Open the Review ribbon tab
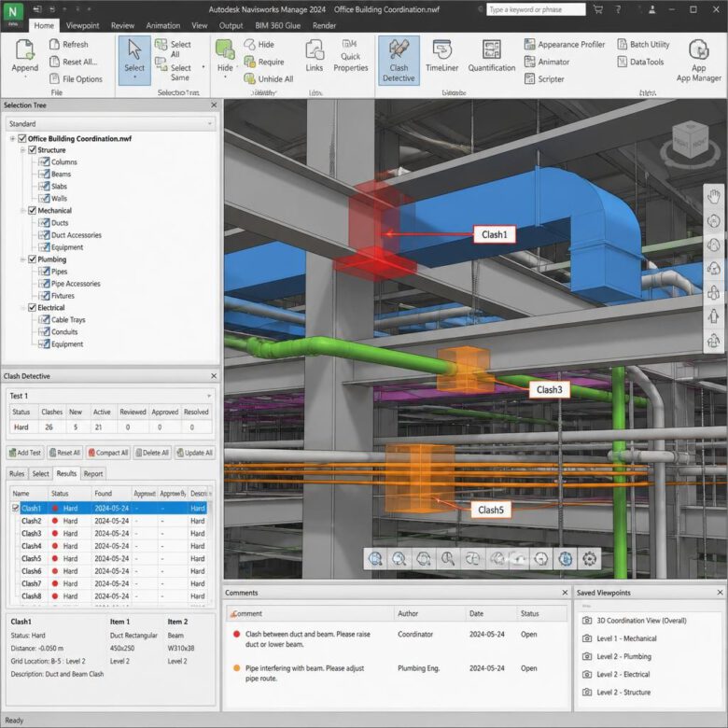Image resolution: width=728 pixels, height=728 pixels. coord(122,25)
